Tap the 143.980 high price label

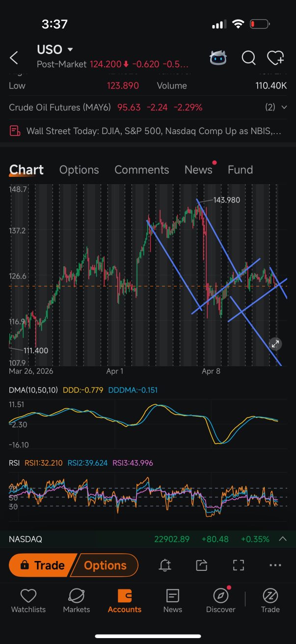click(x=227, y=200)
